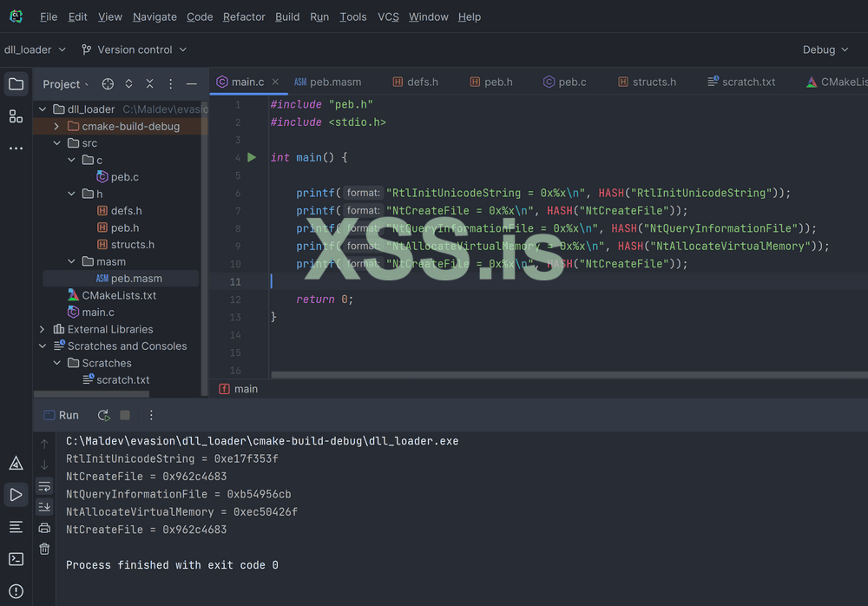Click the green run gutter arrow beside main()

pos(252,157)
